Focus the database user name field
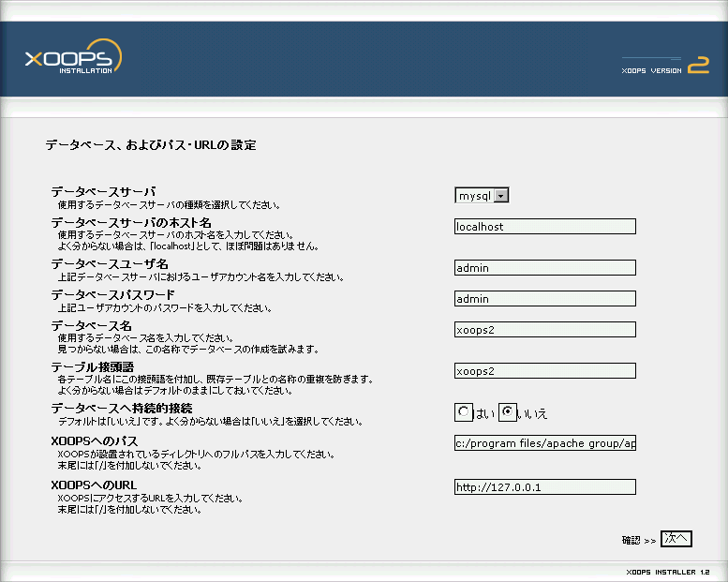Image resolution: width=728 pixels, height=582 pixels. click(x=544, y=267)
